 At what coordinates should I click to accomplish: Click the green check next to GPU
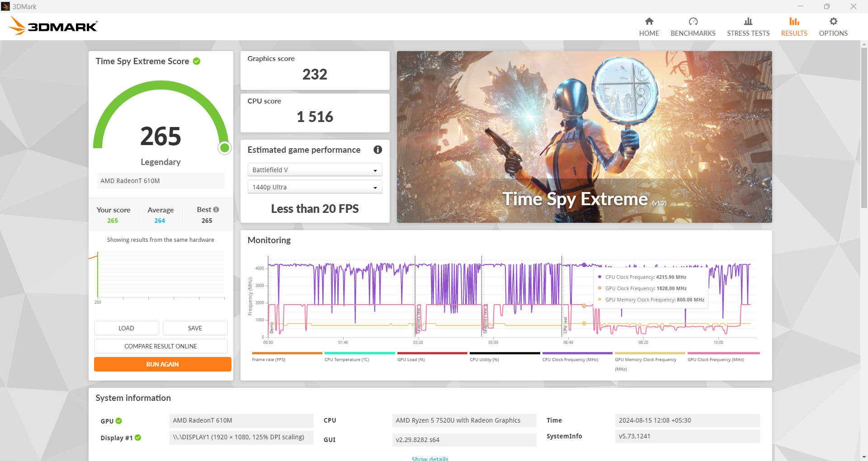point(118,421)
